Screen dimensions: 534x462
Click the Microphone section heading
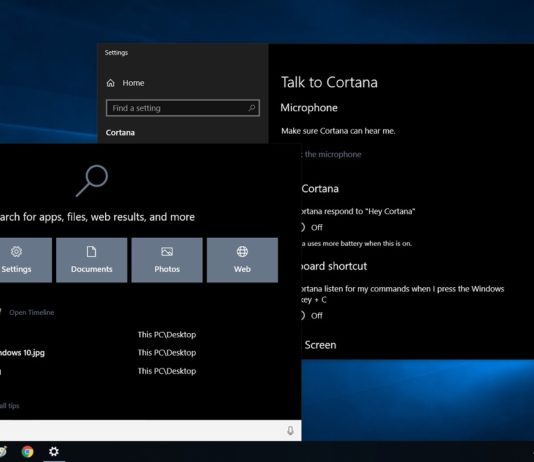309,108
